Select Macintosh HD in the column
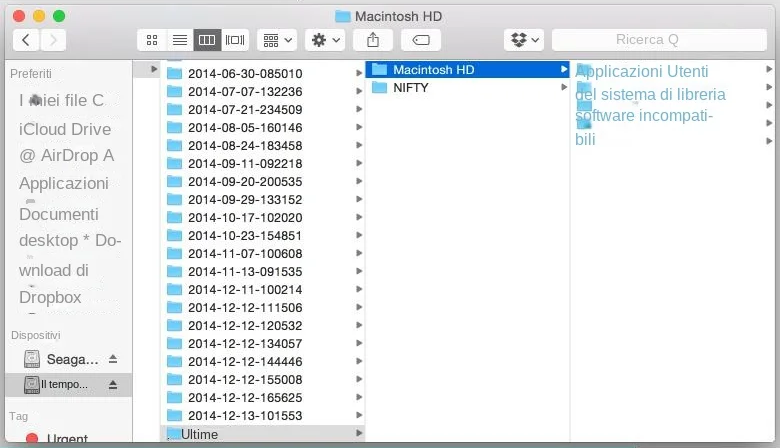This screenshot has height=448, width=780. pyautogui.click(x=433, y=70)
